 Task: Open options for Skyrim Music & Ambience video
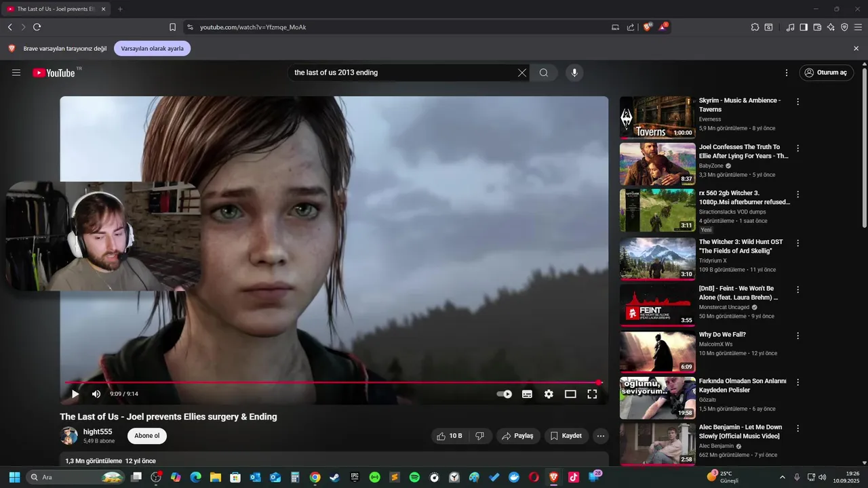tap(798, 102)
